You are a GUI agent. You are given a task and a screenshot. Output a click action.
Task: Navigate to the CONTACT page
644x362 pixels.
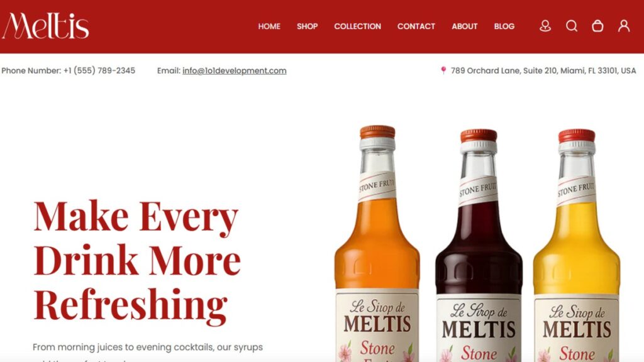click(x=416, y=26)
